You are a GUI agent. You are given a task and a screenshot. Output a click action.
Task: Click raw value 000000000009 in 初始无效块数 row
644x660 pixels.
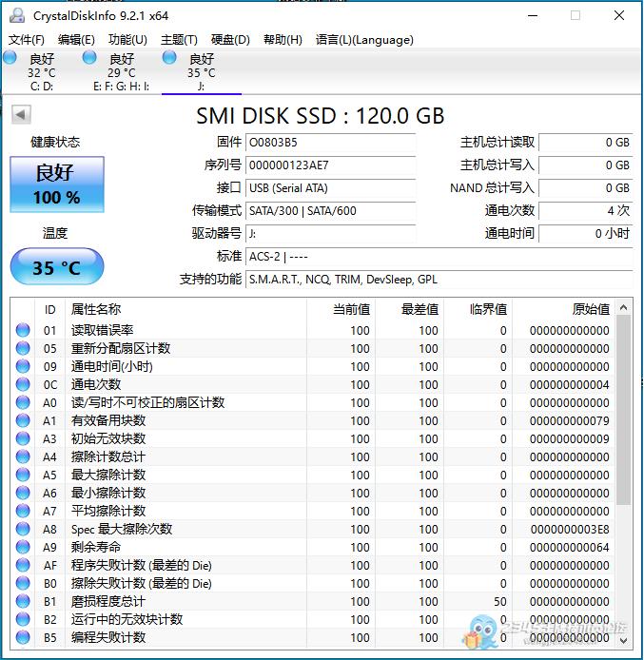570,439
